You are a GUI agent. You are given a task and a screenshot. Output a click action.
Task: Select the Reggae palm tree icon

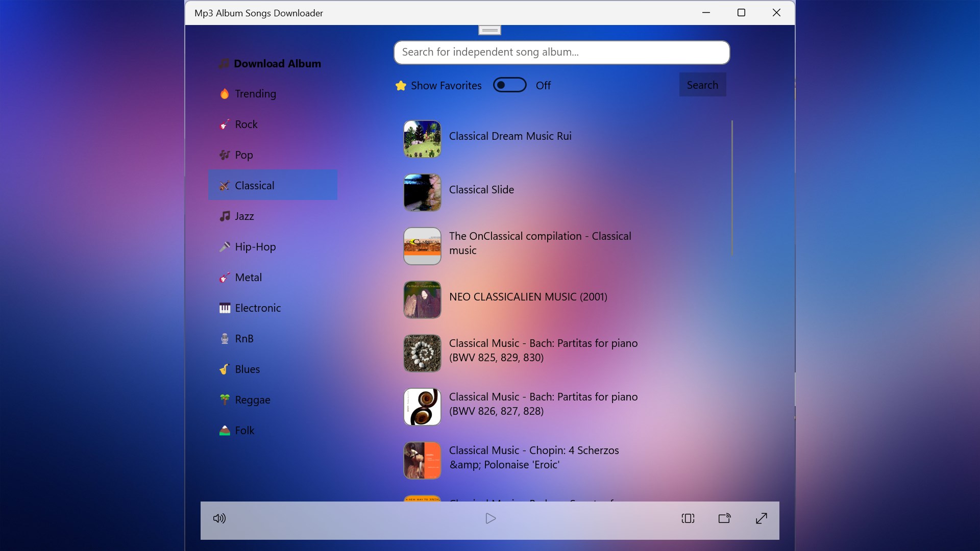[x=224, y=399]
